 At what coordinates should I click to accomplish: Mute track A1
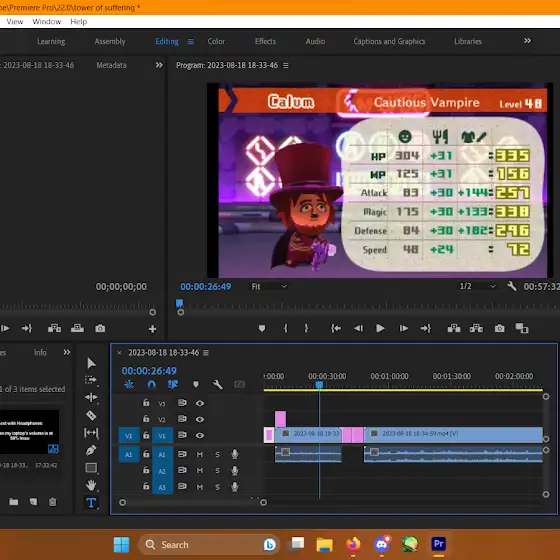[x=200, y=454]
